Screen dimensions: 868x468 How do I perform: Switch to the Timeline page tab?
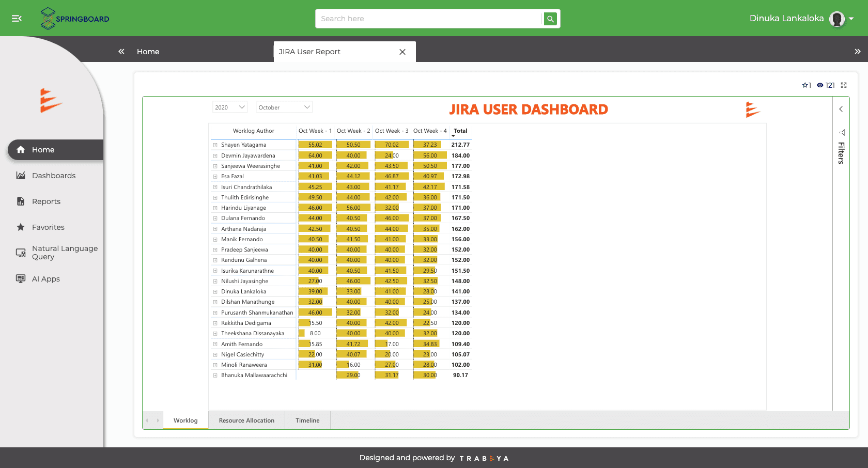click(307, 420)
